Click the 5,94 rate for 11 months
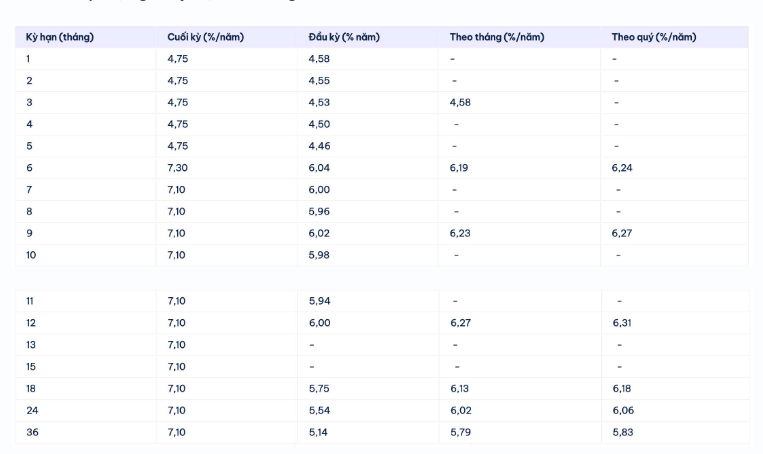The width and height of the screenshot is (763, 454). pos(318,301)
